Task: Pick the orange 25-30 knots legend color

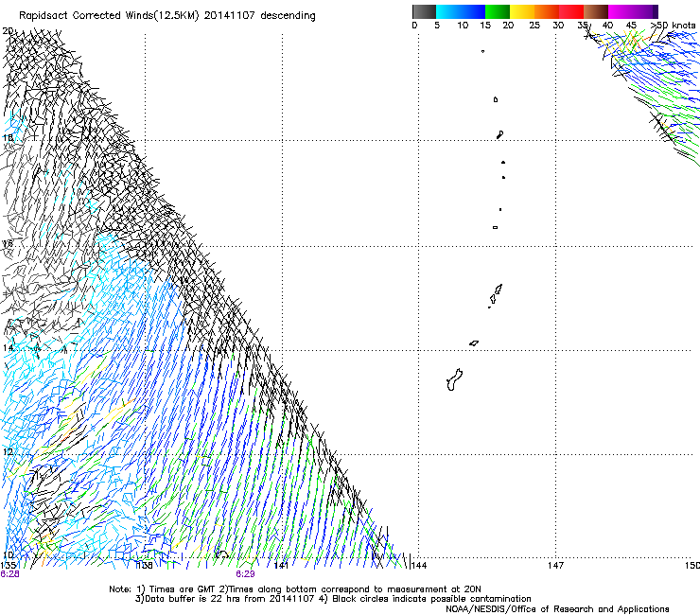Action: click(547, 11)
